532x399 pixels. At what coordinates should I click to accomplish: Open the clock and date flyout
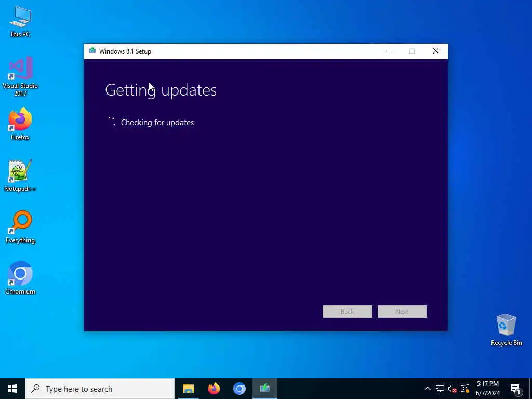click(x=487, y=389)
